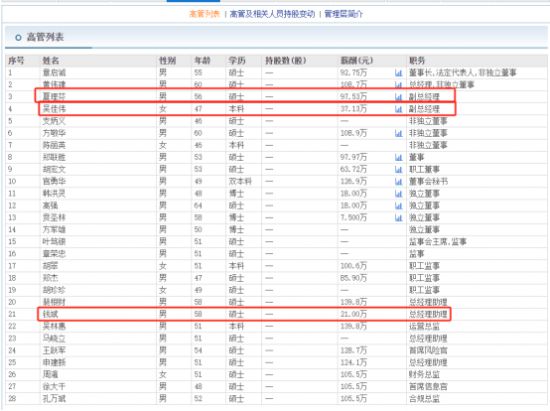This screenshot has width=550, height=411.
Task: Select the 21.00万 salary in row 21
Action: pos(353,314)
